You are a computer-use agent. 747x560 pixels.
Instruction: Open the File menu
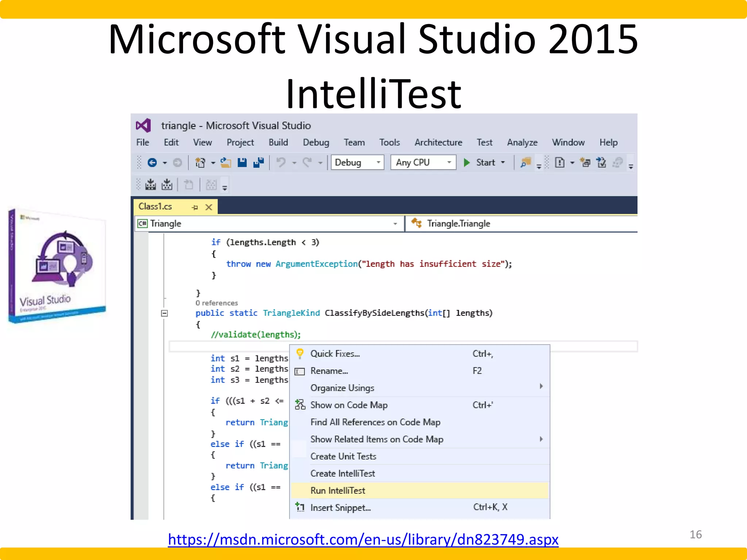tap(143, 143)
